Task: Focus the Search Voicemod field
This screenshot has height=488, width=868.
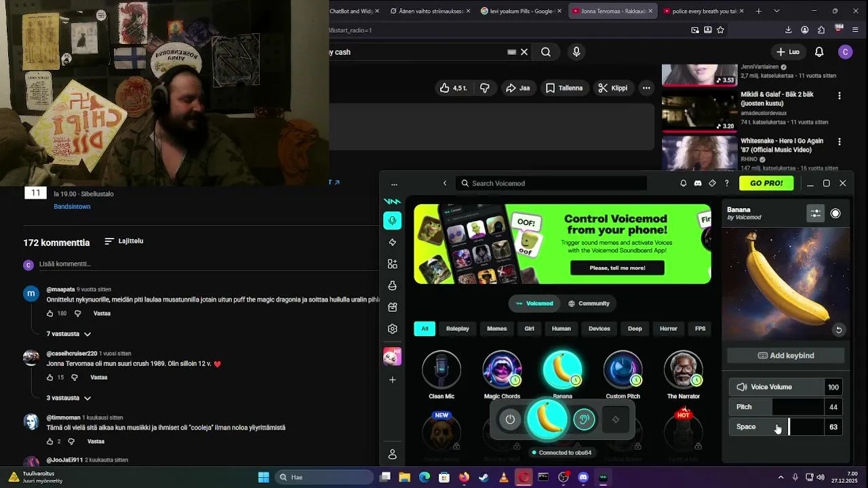Action: tap(551, 183)
